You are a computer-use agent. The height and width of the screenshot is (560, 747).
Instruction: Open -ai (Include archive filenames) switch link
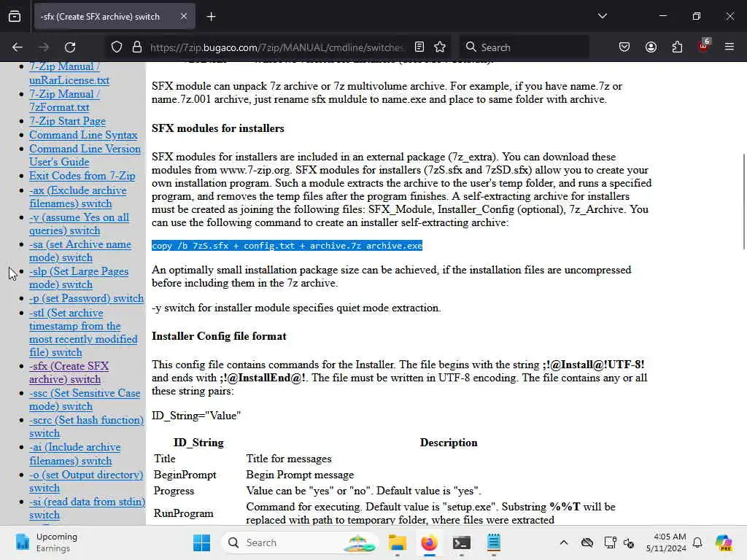click(75, 454)
